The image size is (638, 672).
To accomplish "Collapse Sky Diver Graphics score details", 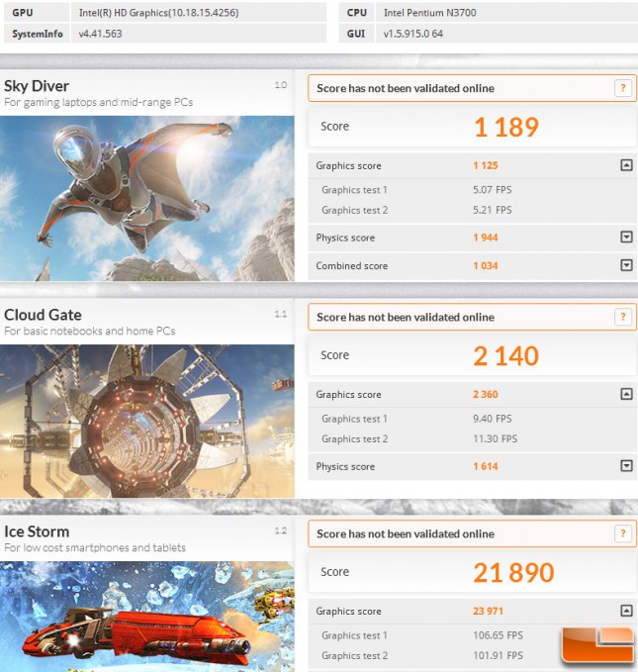I will [x=626, y=165].
